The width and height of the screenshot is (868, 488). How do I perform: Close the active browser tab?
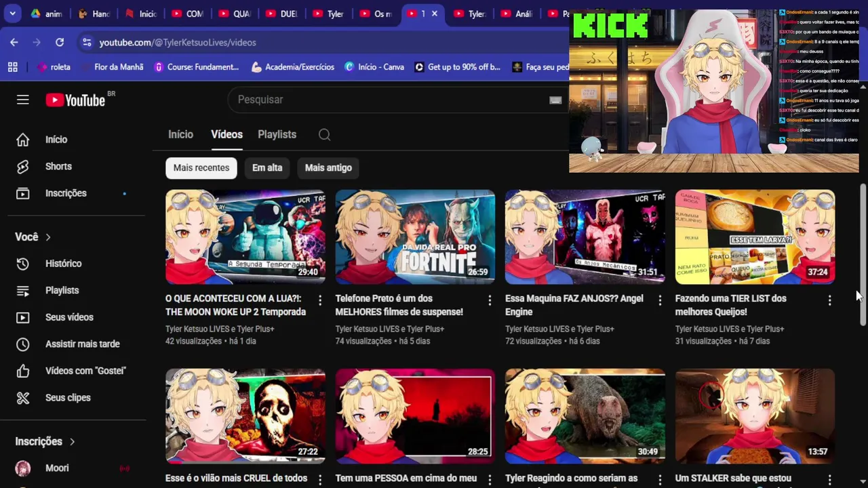pos(435,14)
